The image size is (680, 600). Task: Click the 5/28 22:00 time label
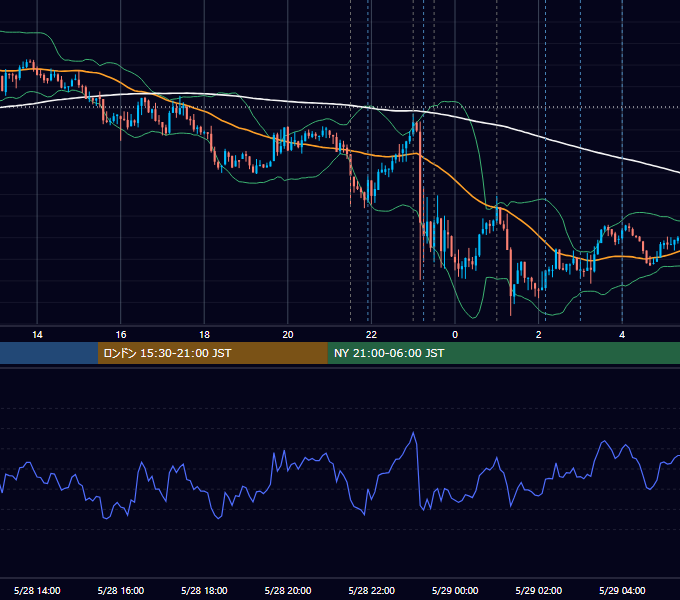click(372, 590)
